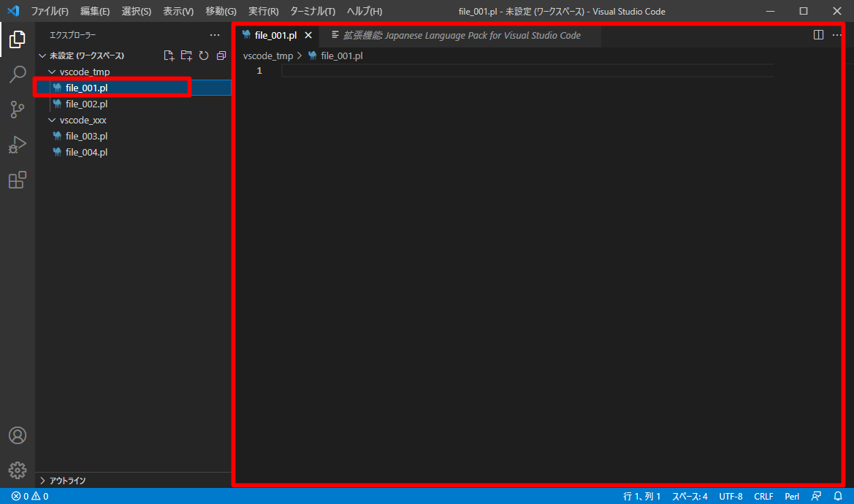Click vscode_tmp in the breadcrumb
The image size is (854, 504).
click(x=268, y=56)
